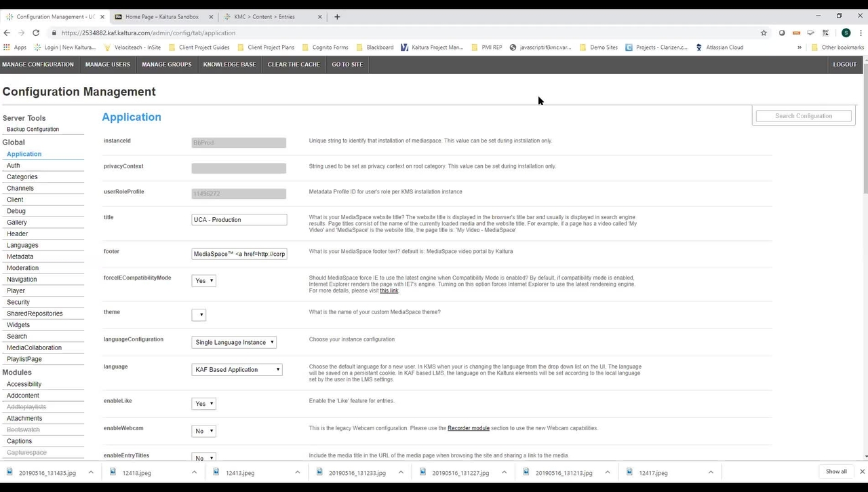Click the Logout button

(x=845, y=64)
